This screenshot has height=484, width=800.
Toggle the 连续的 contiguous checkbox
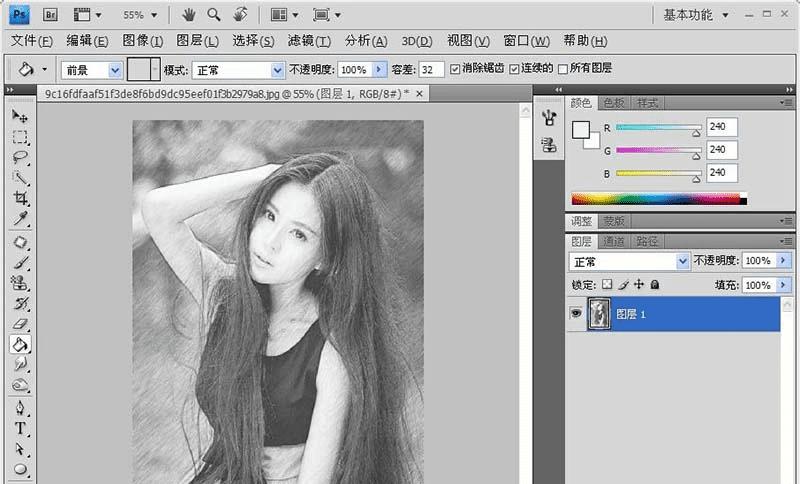(x=515, y=69)
